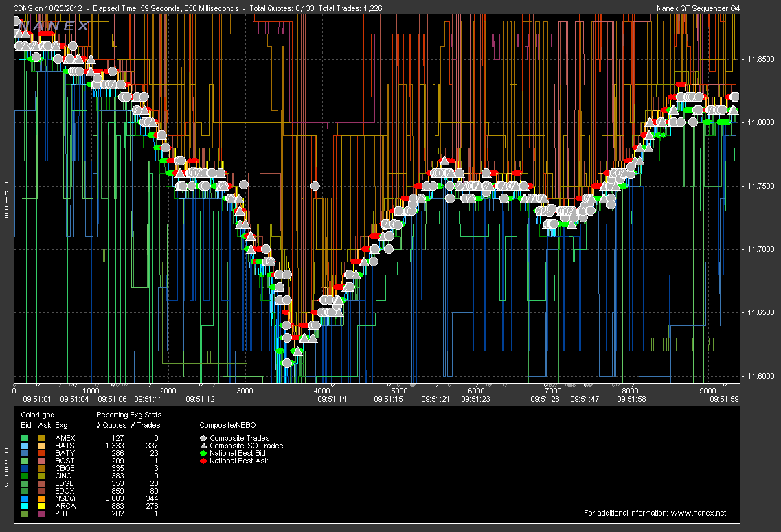
Task: Click the EDGE exchange label
Action: coord(65,483)
